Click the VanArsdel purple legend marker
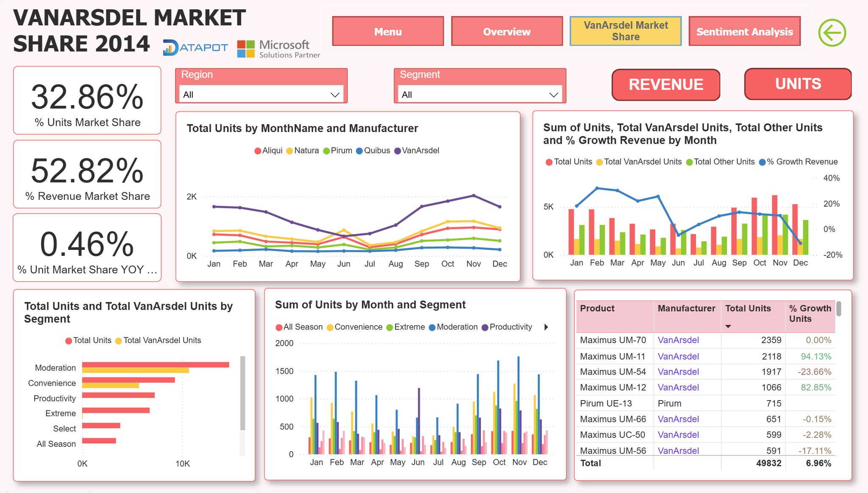This screenshot has height=493, width=868. [x=398, y=151]
